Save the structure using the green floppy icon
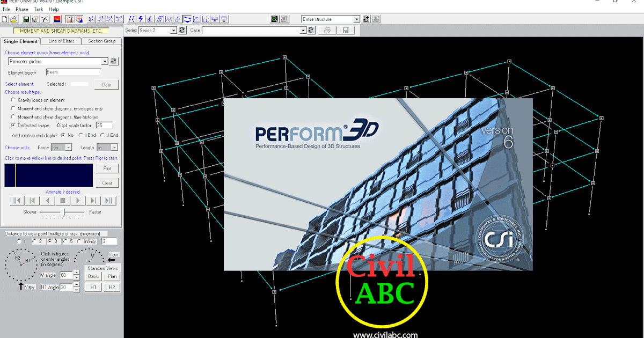 pos(26,19)
